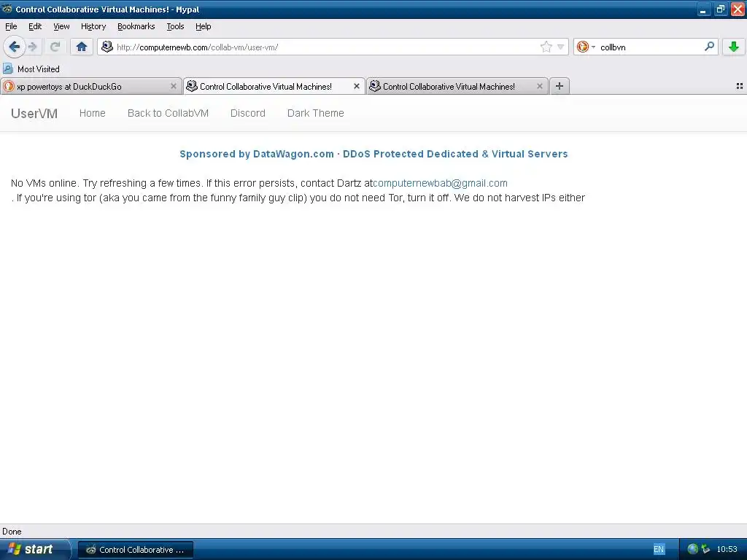Screen dimensions: 747x560
Task: Close the active Control Collaborative Virtual Machines tab
Action: [356, 86]
